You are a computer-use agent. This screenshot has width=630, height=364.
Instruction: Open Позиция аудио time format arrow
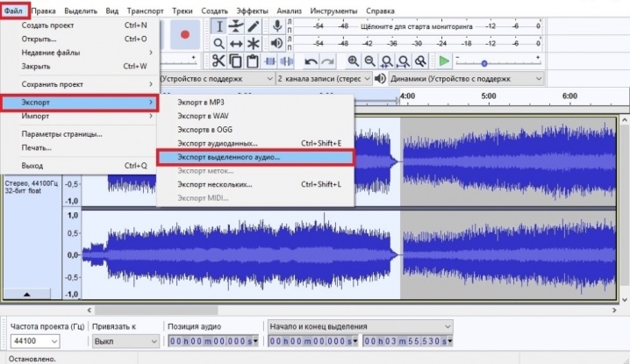[255, 341]
